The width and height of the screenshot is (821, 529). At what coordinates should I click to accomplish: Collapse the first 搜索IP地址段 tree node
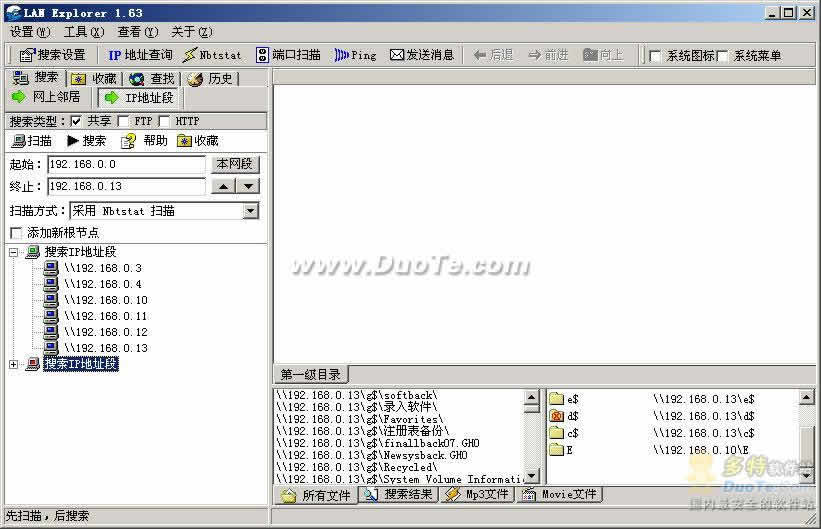pyautogui.click(x=14, y=252)
